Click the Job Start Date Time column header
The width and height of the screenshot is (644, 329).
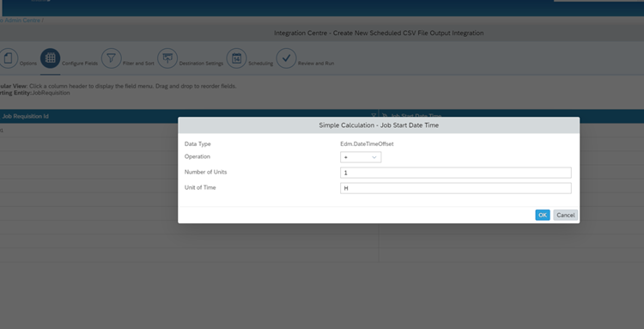(512, 116)
